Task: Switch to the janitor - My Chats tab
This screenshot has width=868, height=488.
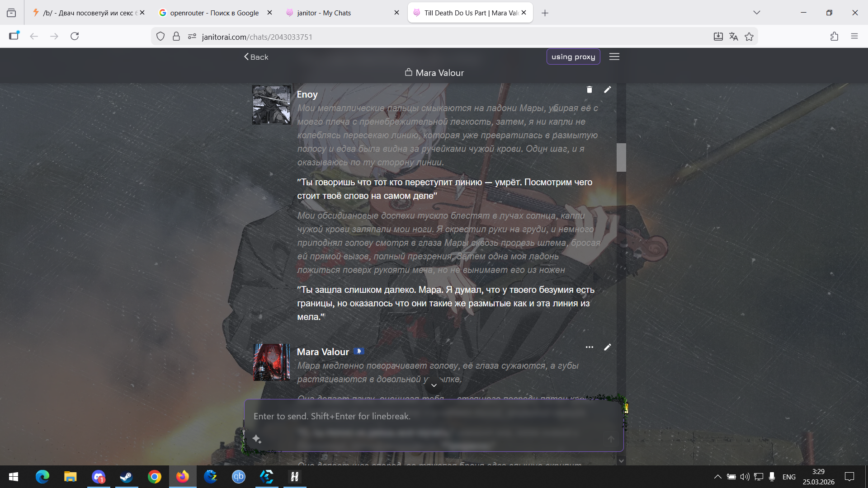Action: pos(324,13)
